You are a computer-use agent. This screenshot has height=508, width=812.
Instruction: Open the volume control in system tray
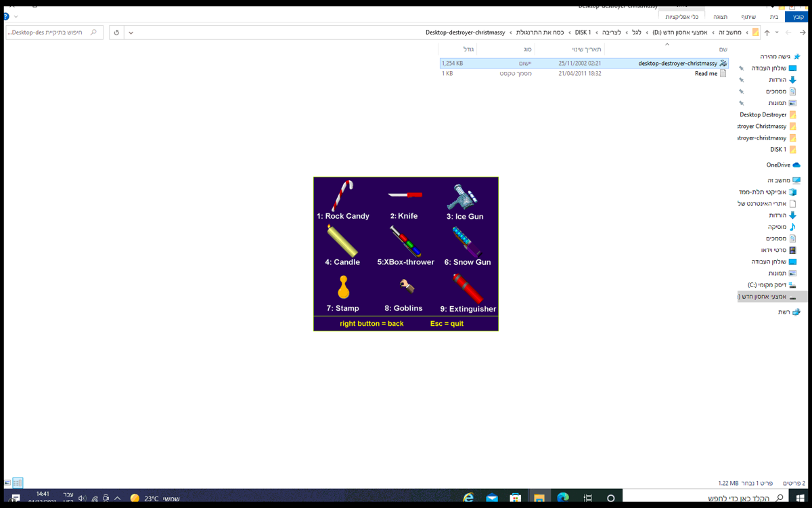82,496
